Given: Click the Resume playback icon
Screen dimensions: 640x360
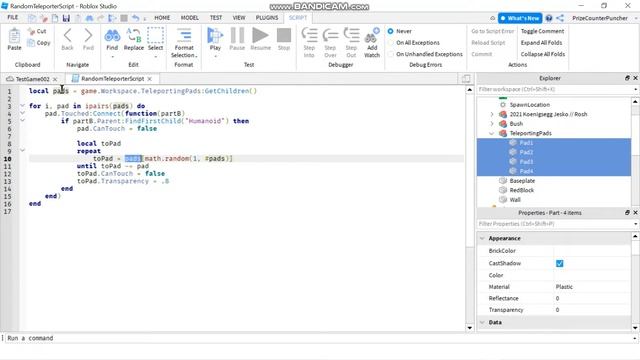Looking at the screenshot, I should [260, 36].
